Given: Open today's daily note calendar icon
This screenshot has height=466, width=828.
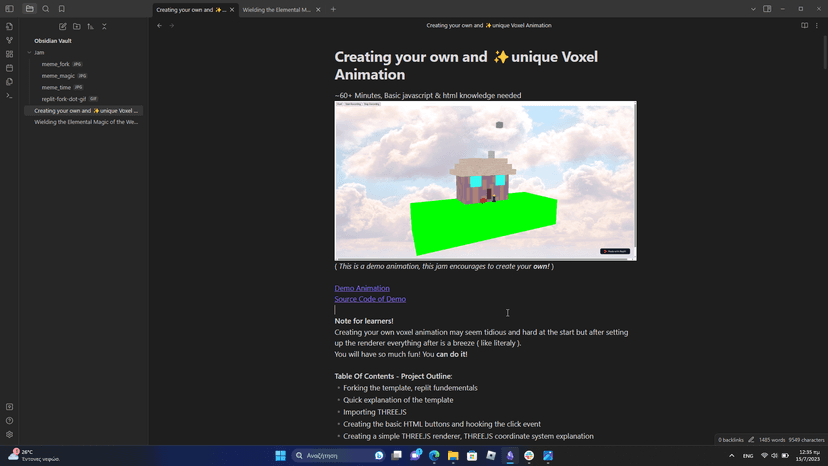Looking at the screenshot, I should pos(10,68).
